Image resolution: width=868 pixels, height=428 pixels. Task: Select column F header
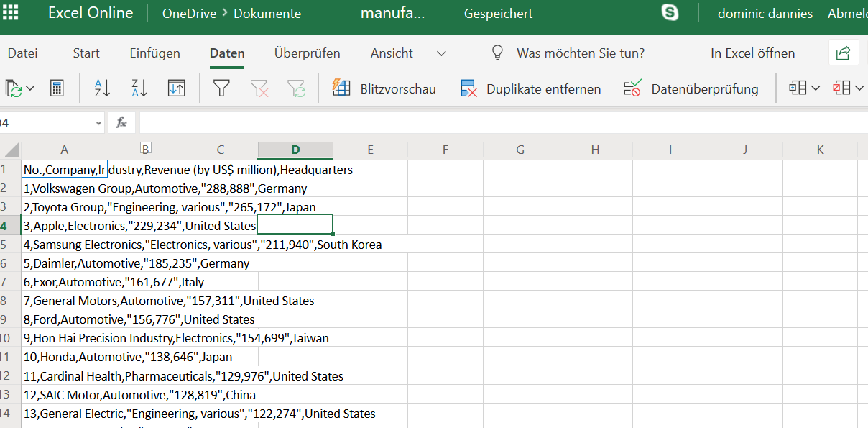pyautogui.click(x=445, y=150)
